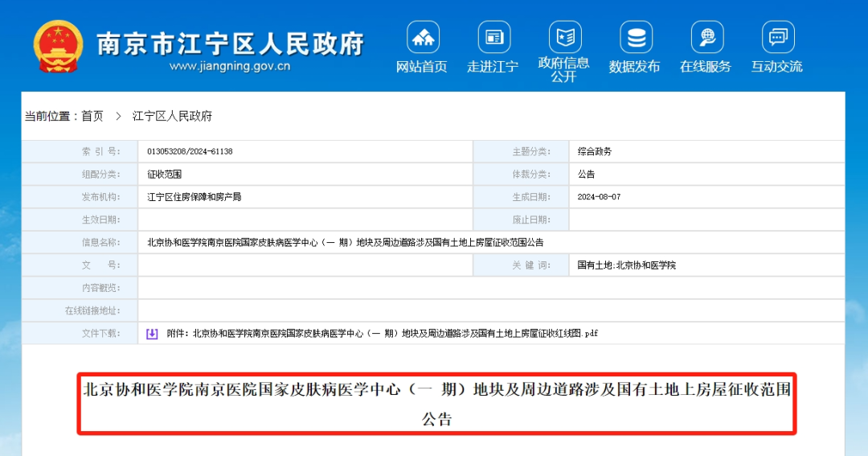Click the 内容概览 field label
The height and width of the screenshot is (456, 868).
click(x=100, y=288)
